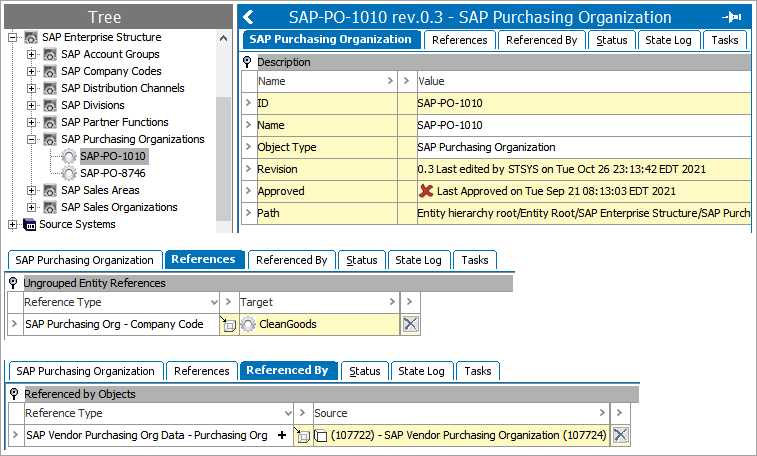Viewport: 757px width, 456px height.
Task: Expand SAP Account Groups node
Action: pos(31,55)
